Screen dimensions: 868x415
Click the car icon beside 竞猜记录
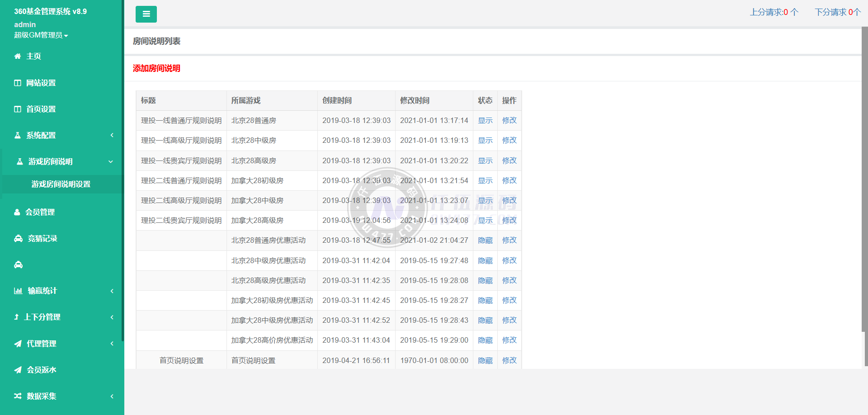18,239
